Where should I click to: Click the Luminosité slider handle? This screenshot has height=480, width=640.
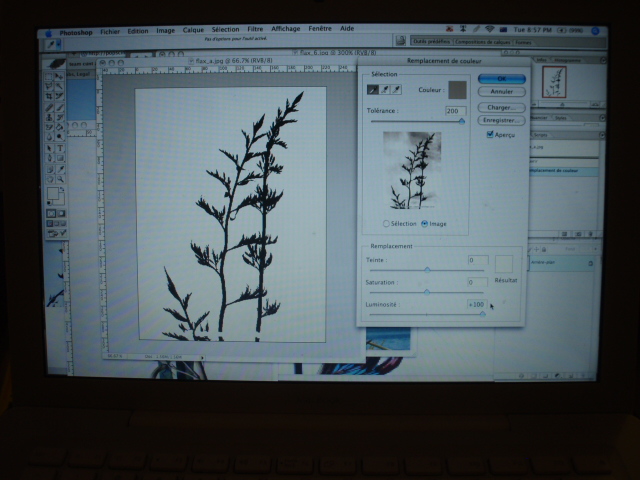pos(482,314)
